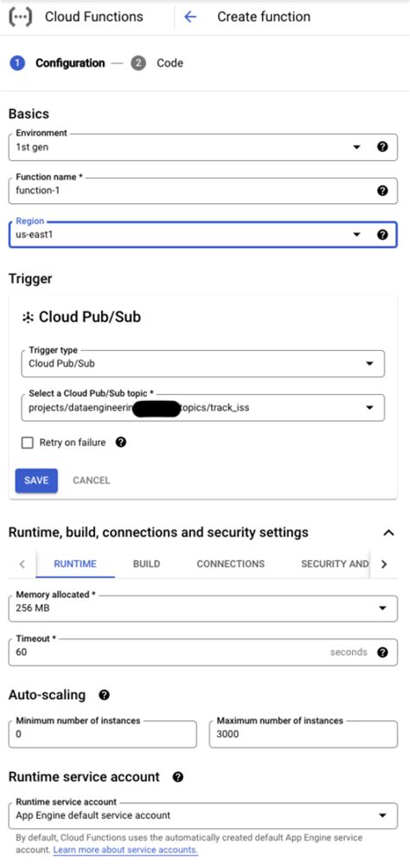This screenshot has width=410, height=868.
Task: Open help icon for Function name field
Action: 382,191
